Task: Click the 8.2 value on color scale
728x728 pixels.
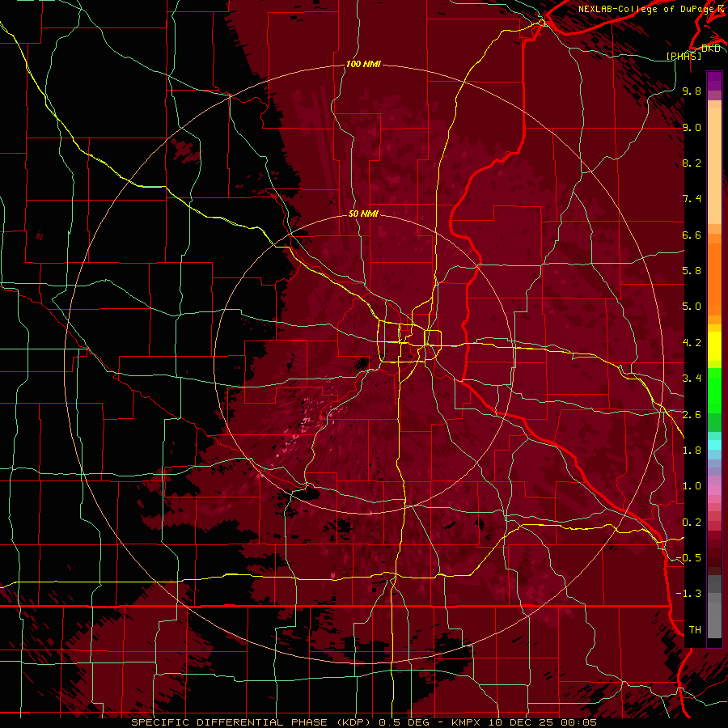Action: tap(692, 163)
